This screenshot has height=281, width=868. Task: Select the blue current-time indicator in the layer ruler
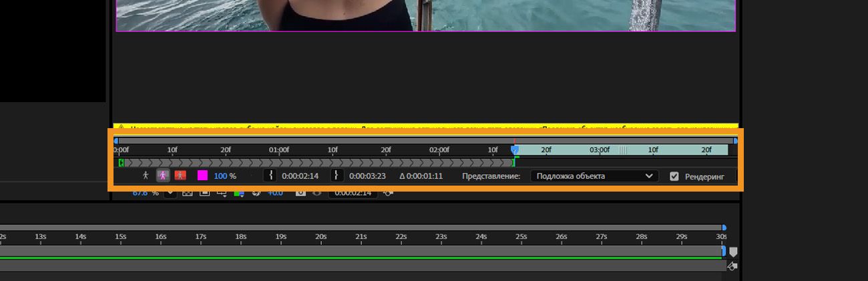click(514, 150)
